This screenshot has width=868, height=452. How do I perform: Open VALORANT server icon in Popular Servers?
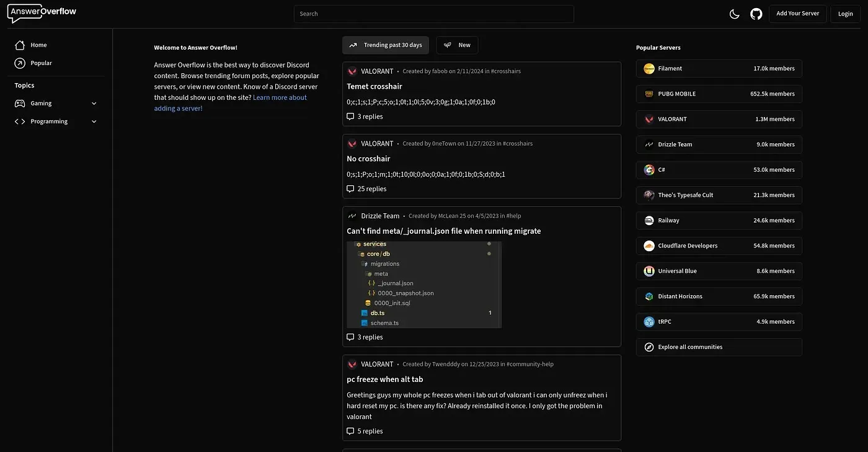[649, 119]
